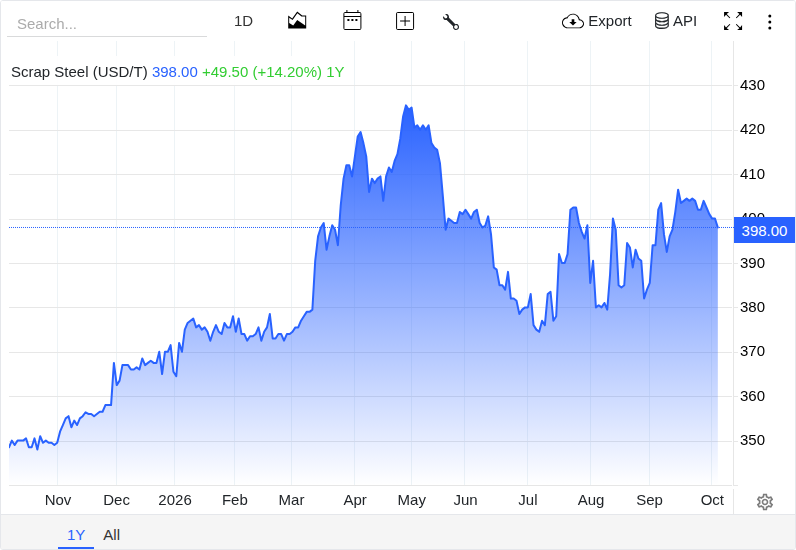
Task: Click the API database button
Action: (x=675, y=21)
